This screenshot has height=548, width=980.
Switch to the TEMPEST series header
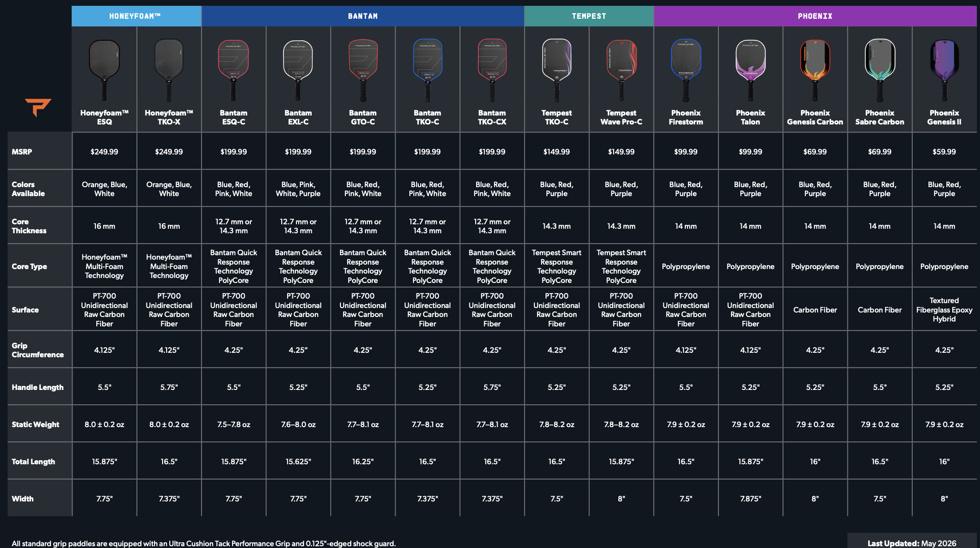(589, 16)
